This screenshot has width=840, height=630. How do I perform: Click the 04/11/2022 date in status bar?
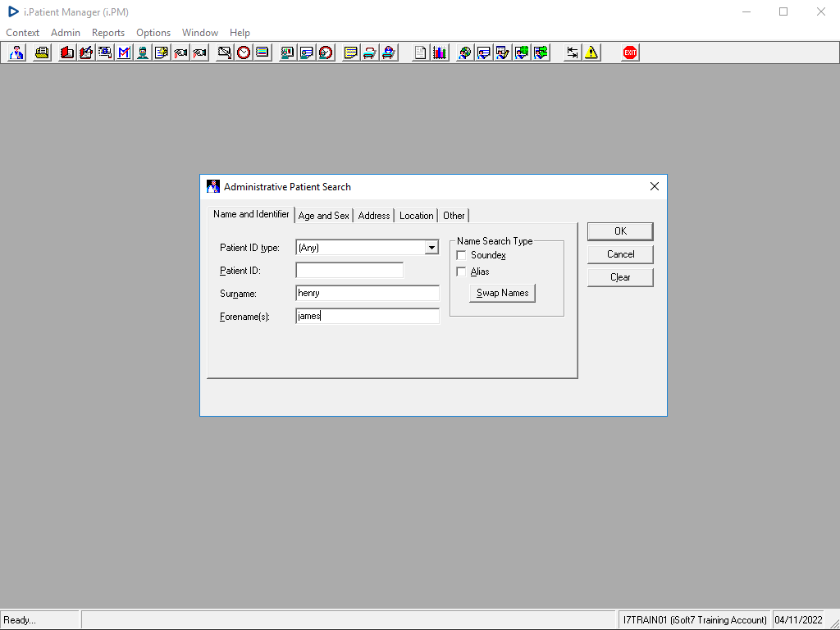(798, 620)
